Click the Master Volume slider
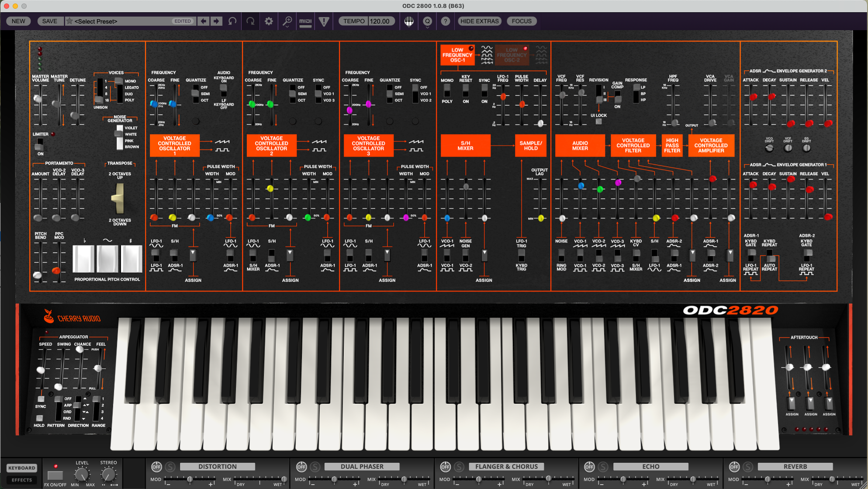868x489 pixels. 38,99
